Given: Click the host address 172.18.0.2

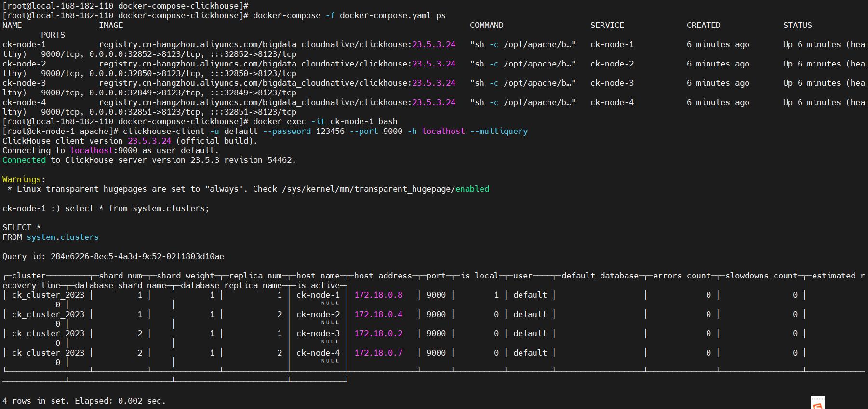Looking at the screenshot, I should [x=378, y=333].
